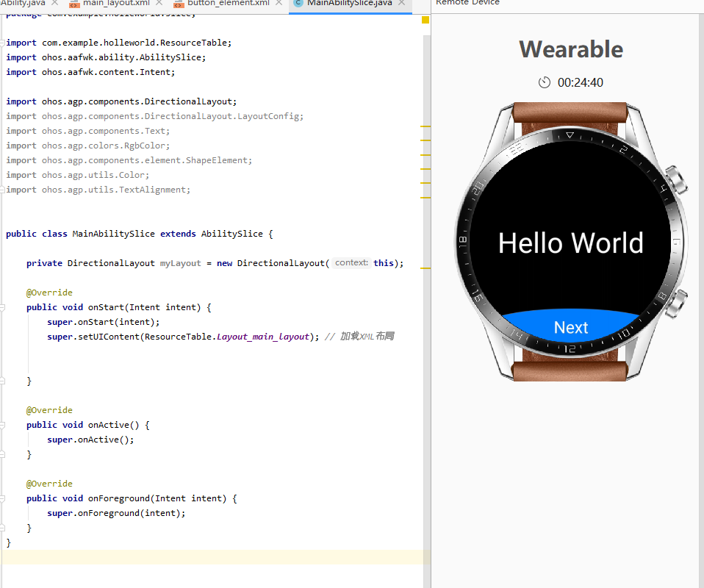The width and height of the screenshot is (704, 588).
Task: Place cursor on ResourceTable import line
Action: tap(118, 43)
